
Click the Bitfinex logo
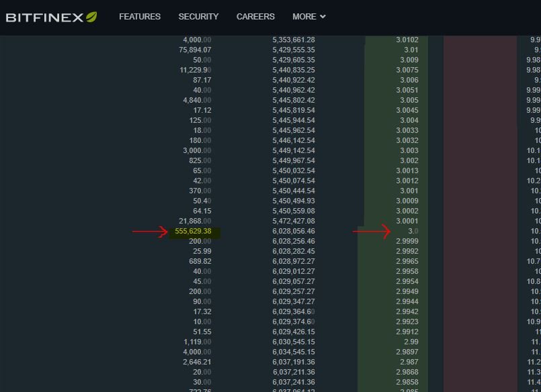pyautogui.click(x=51, y=17)
